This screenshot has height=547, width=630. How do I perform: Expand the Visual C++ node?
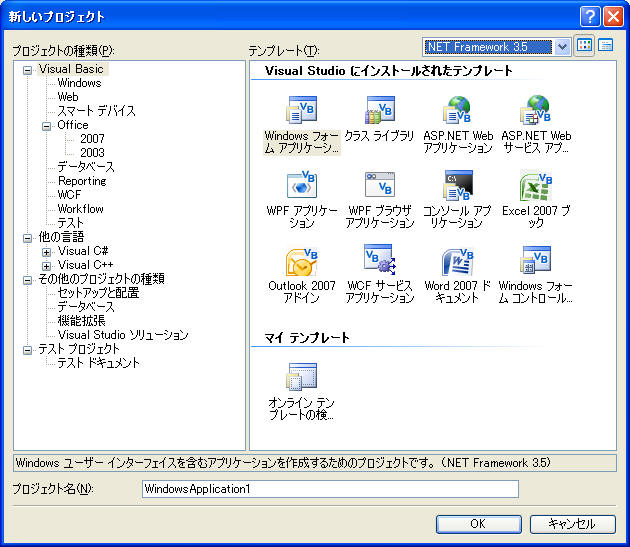(x=47, y=266)
